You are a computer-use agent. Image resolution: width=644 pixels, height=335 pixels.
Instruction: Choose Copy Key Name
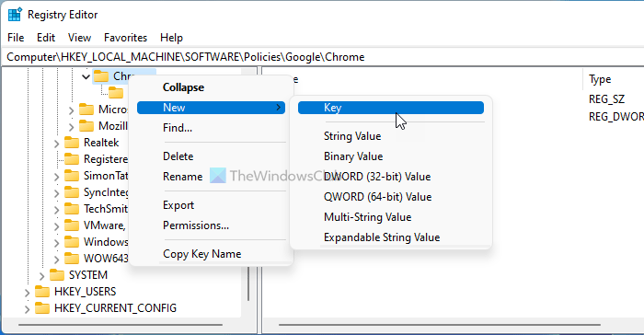[x=211, y=254]
